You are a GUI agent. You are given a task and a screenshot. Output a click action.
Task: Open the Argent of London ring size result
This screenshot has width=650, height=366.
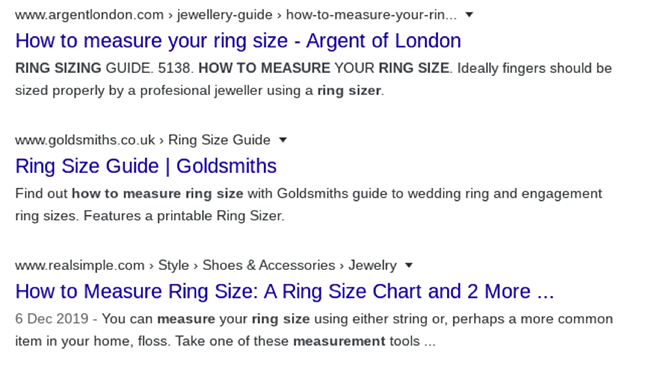point(238,41)
